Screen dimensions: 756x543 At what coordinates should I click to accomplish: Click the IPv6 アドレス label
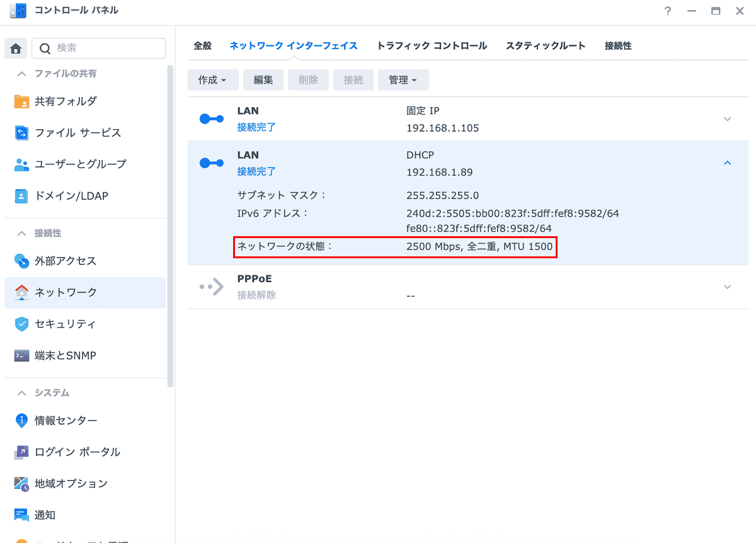(273, 214)
